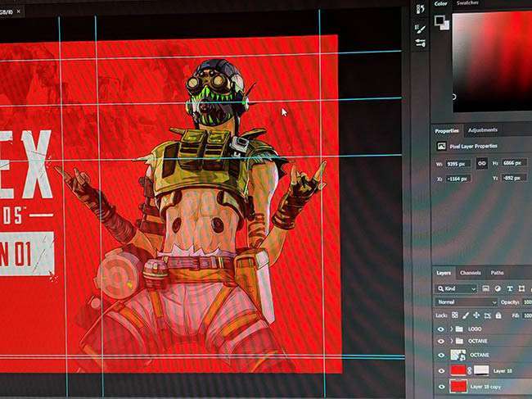
Task: Click the pixel layer filter icon
Action: (485, 288)
